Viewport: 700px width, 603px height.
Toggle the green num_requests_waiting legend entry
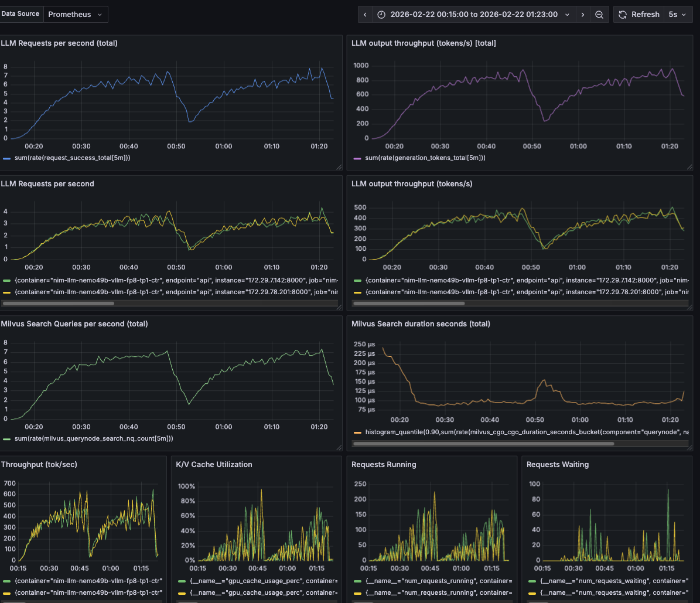614,581
